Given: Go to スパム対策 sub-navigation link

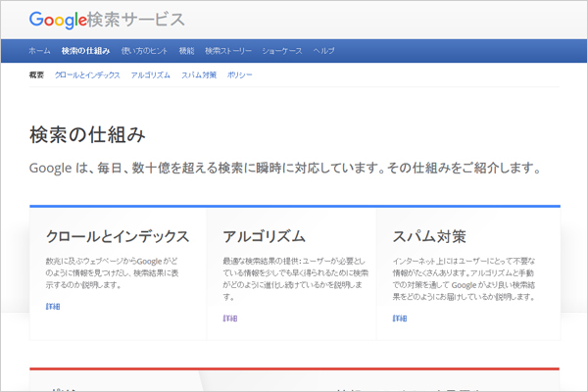Looking at the screenshot, I should [199, 75].
